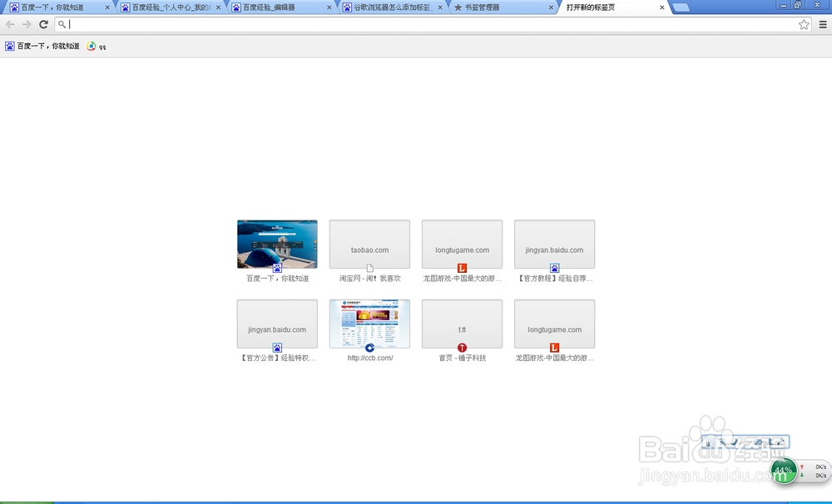The height and width of the screenshot is (504, 832).
Task: Click the 首页 - 锤子科技 caption
Action: pyautogui.click(x=462, y=358)
